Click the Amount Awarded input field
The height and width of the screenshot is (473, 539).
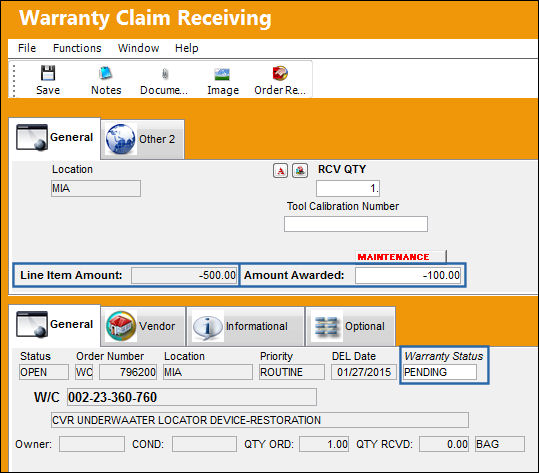click(x=408, y=275)
